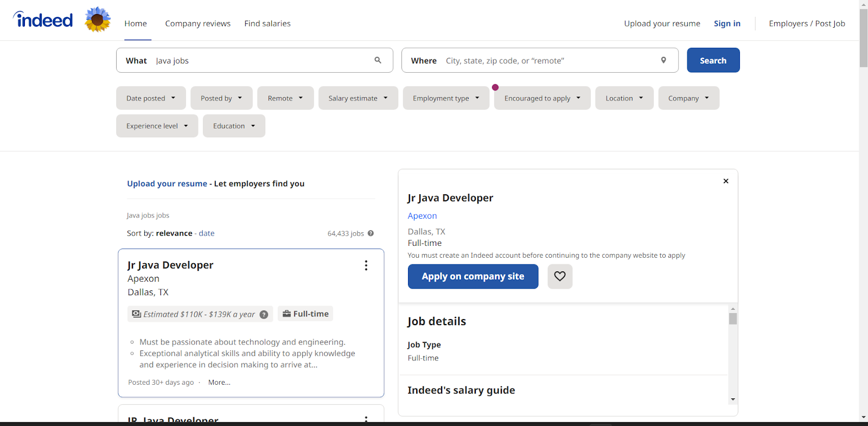Click the salary estimate help icon
Image resolution: width=868 pixels, height=426 pixels.
pos(264,315)
